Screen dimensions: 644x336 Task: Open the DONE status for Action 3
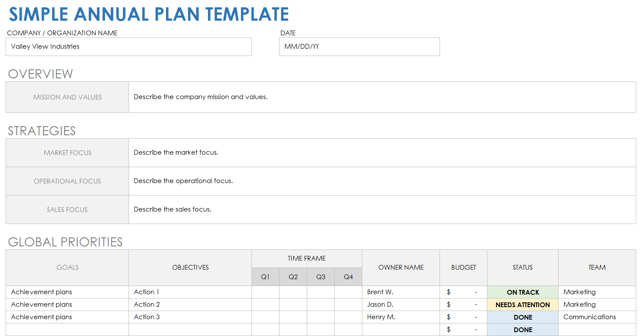click(522, 317)
